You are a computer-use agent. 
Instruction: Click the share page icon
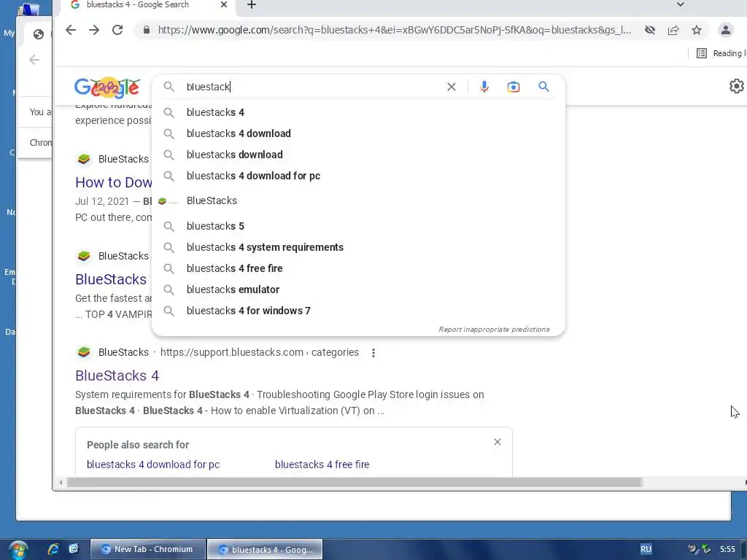coord(673,30)
